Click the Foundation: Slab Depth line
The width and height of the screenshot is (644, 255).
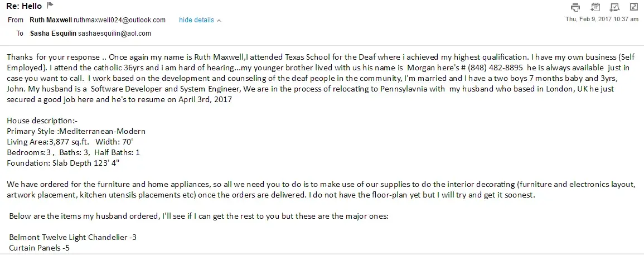point(63,163)
